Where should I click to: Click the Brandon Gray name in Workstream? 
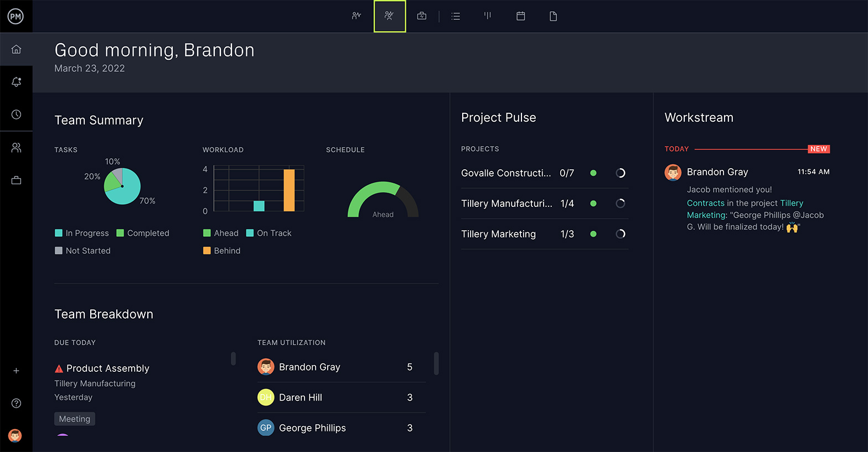click(717, 172)
